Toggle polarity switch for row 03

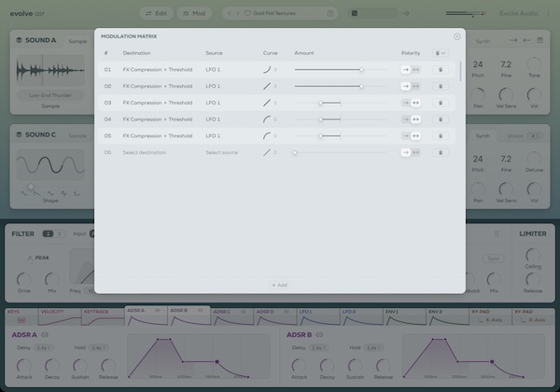tap(411, 103)
